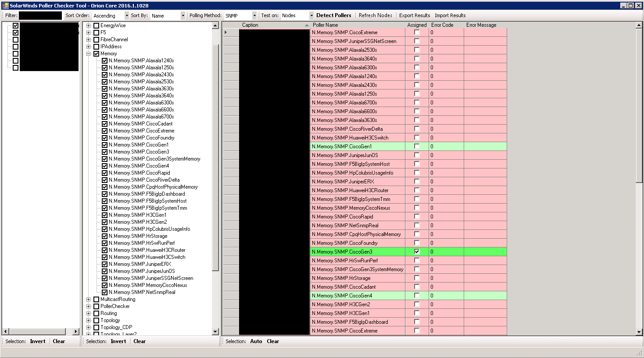Click Import Results

click(450, 15)
